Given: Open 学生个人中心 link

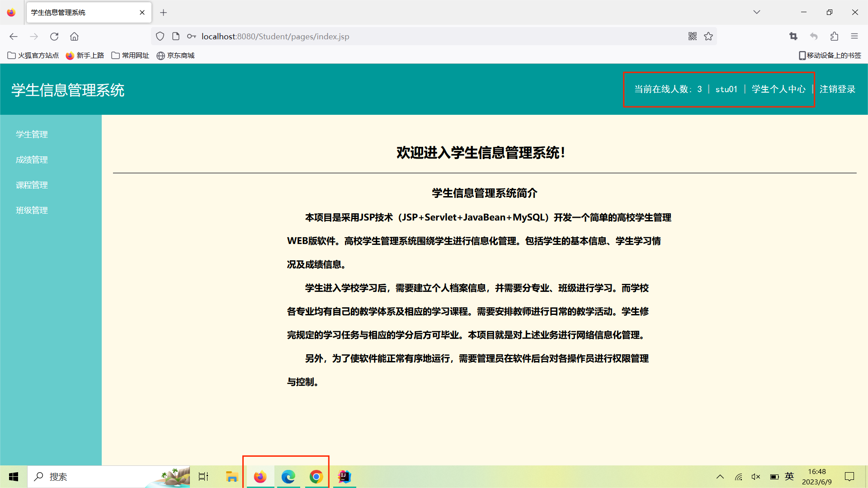Looking at the screenshot, I should 778,89.
